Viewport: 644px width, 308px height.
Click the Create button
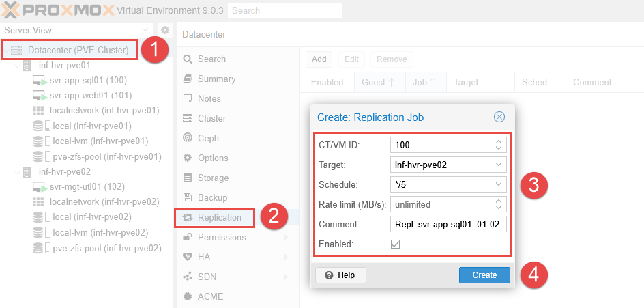click(484, 275)
